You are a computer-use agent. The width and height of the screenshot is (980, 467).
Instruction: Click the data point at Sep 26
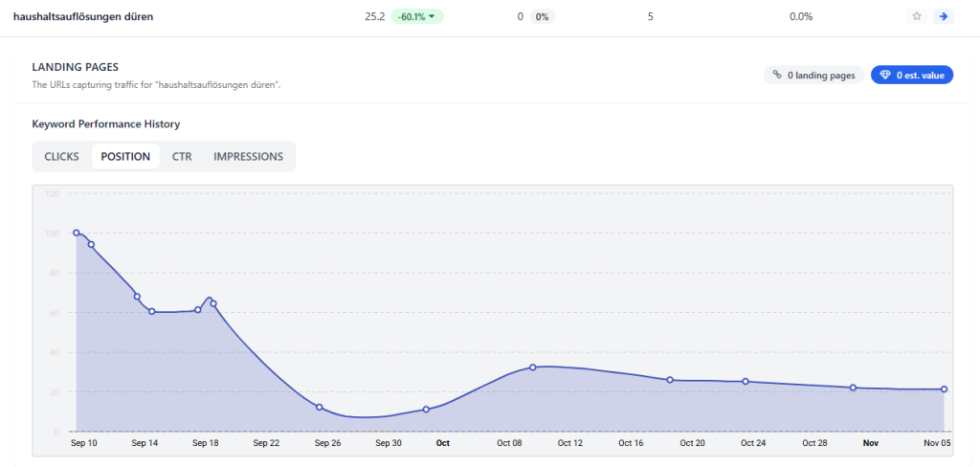320,408
